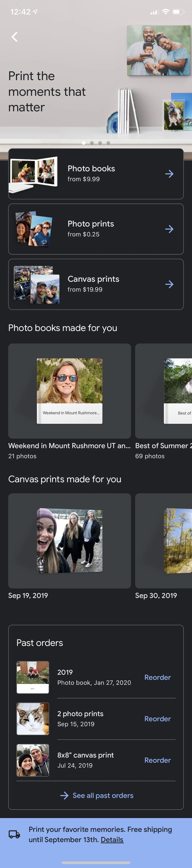Tap 'Canvas prints made for you' heading
Viewport: 192px width, 868px height.
65,479
